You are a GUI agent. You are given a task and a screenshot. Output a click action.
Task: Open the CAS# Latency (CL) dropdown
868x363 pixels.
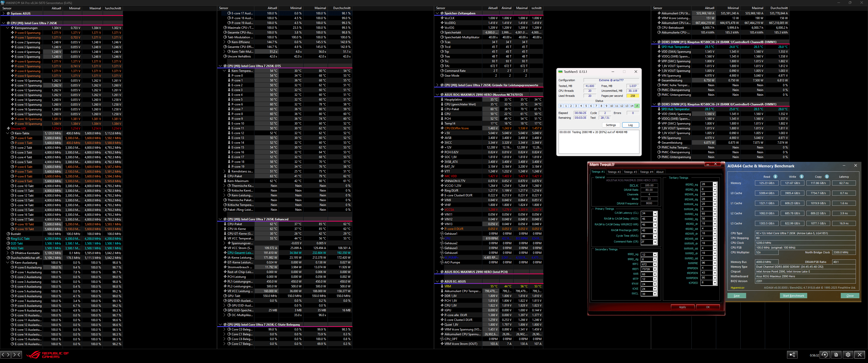pos(655,214)
